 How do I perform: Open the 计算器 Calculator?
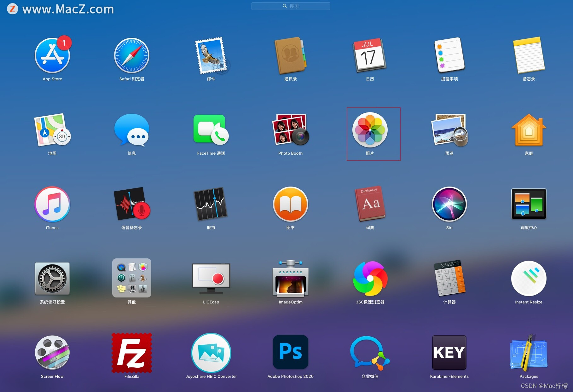[x=449, y=279]
